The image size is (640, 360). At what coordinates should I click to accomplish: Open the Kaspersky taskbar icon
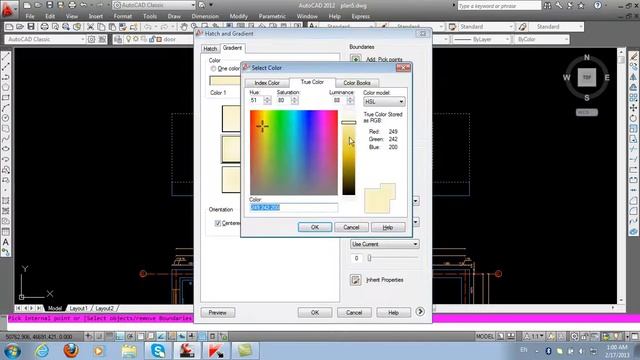coord(216,351)
